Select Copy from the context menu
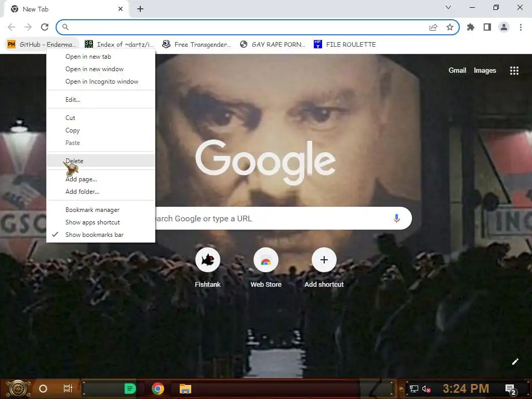This screenshot has width=532, height=399. pyautogui.click(x=101, y=130)
